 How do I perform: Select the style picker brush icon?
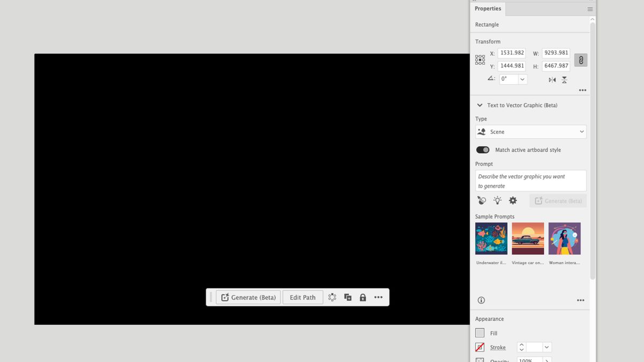coord(481,200)
